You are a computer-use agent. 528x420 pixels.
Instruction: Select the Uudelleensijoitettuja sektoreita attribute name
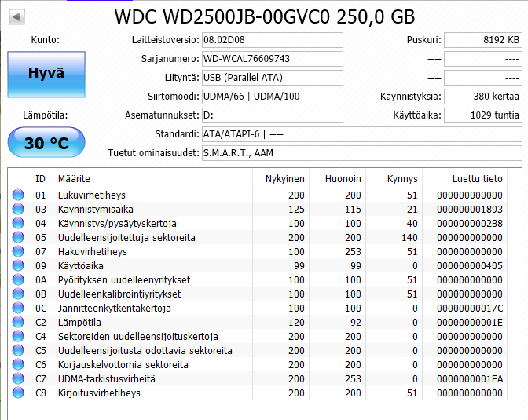[126, 238]
